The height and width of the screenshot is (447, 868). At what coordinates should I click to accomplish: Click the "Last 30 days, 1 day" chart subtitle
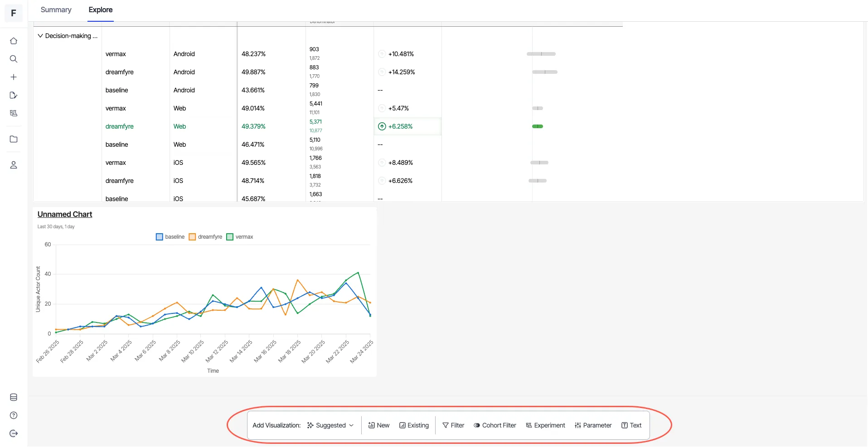pos(56,226)
